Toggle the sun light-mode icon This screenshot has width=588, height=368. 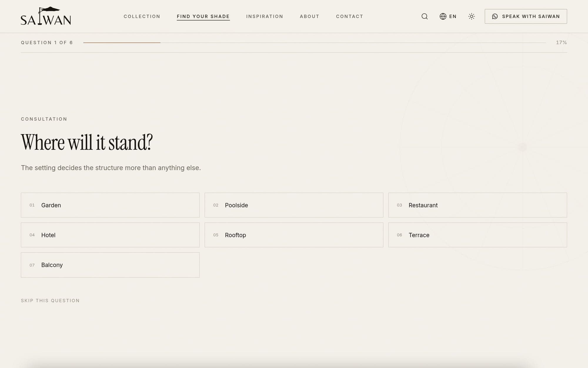(x=472, y=16)
